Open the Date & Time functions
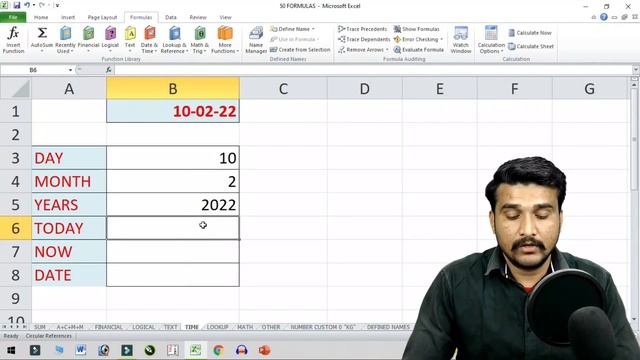This screenshot has height=360, width=640. click(x=149, y=40)
